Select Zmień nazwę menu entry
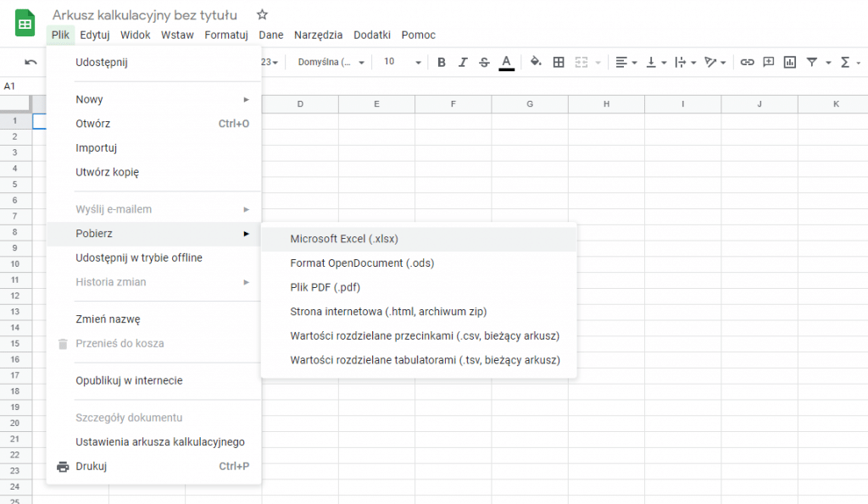868x504 pixels. click(154, 319)
